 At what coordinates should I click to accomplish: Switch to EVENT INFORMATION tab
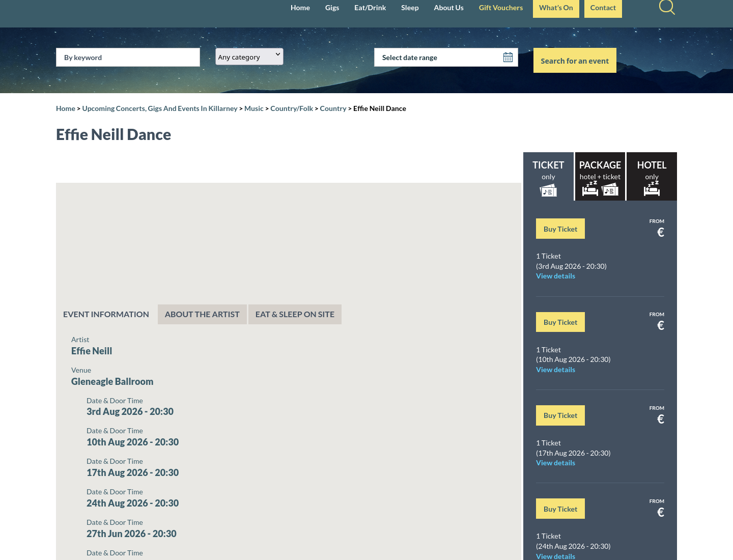106,315
